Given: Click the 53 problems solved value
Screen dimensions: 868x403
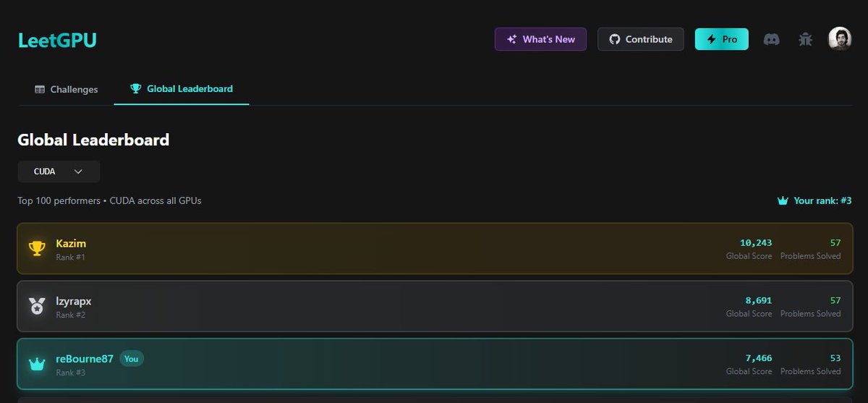Looking at the screenshot, I should click(835, 357).
